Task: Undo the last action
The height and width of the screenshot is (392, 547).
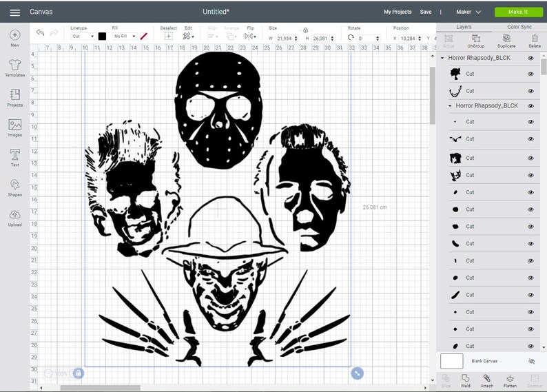Action: [41, 33]
